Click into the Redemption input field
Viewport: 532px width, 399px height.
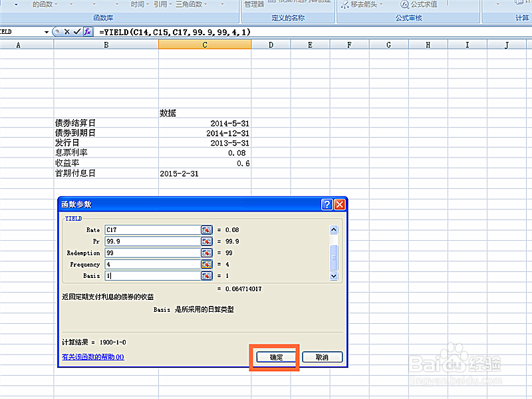tap(153, 253)
